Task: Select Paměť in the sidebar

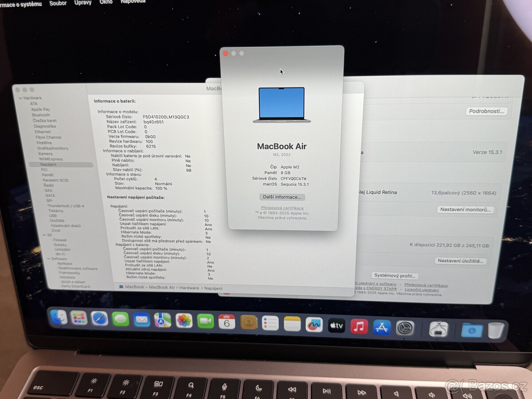Action: [48, 175]
